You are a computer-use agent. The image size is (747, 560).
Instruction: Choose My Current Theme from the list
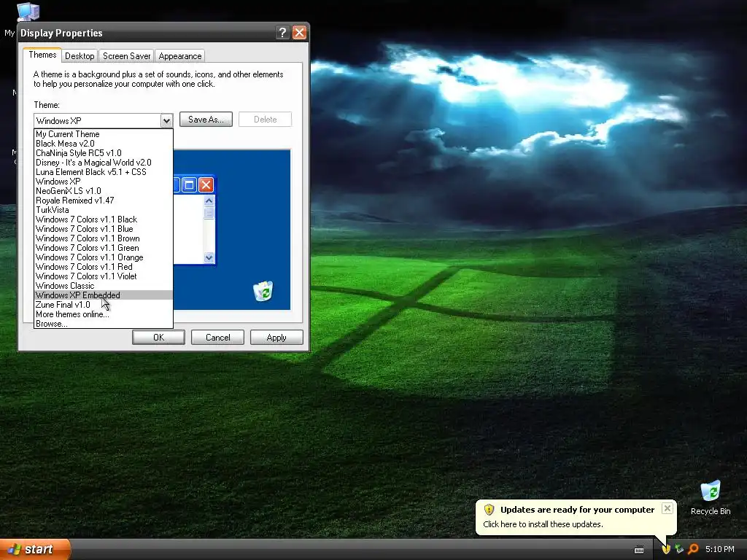(x=104, y=134)
